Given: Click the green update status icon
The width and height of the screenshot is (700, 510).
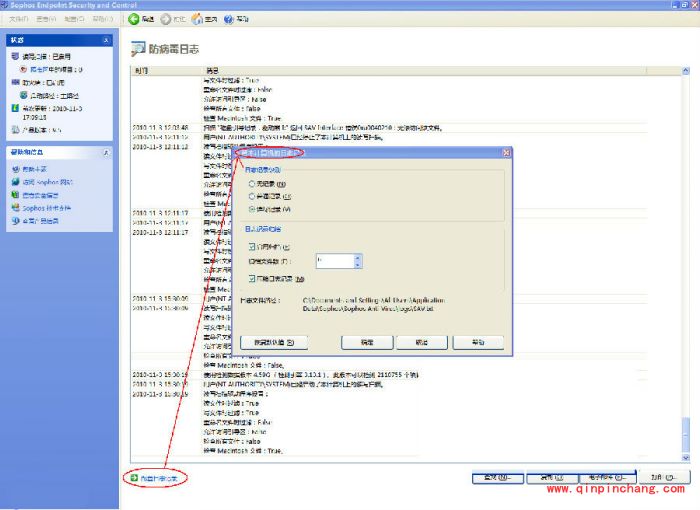Looking at the screenshot, I should point(14,107).
